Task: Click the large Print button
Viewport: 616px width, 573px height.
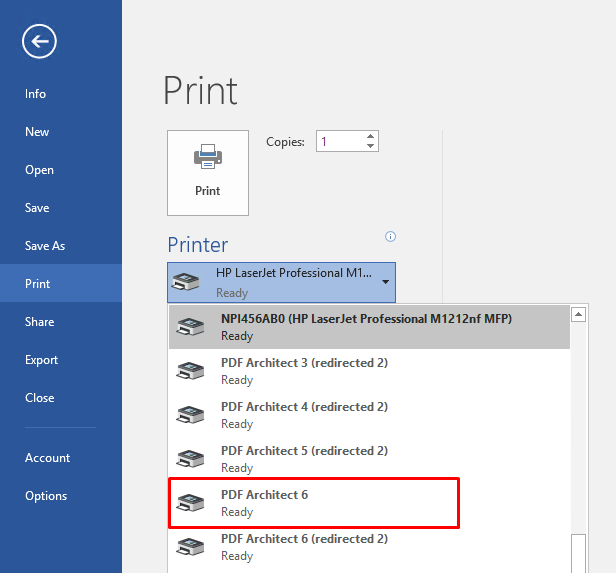Action: [208, 173]
